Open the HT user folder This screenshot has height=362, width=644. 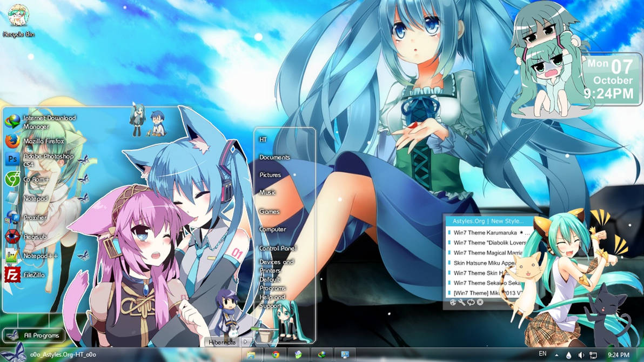[263, 140]
